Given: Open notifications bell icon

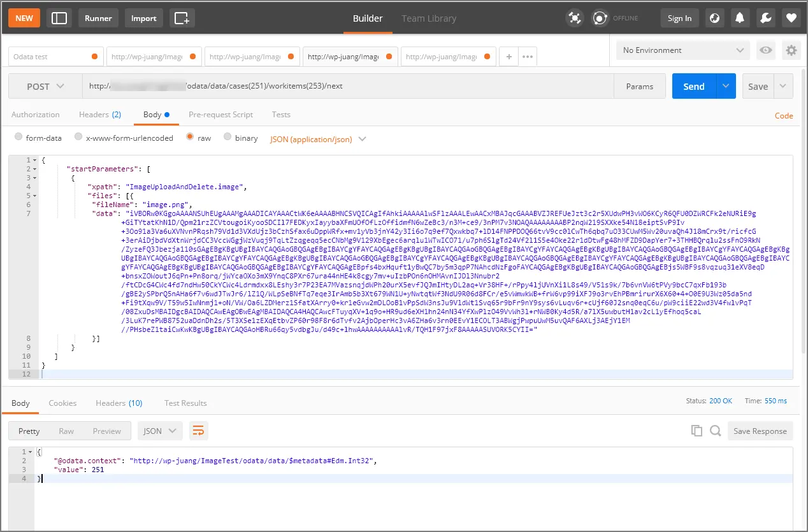Looking at the screenshot, I should click(x=740, y=18).
